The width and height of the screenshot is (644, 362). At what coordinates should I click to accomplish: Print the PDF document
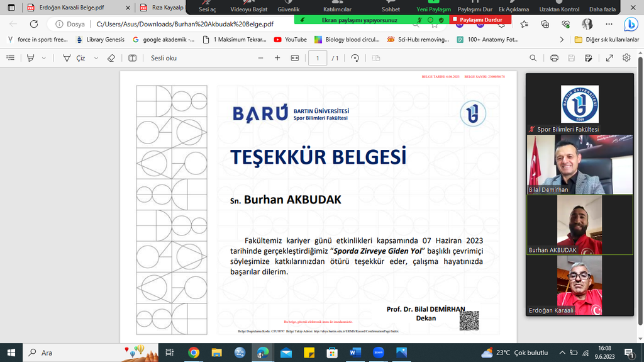554,58
